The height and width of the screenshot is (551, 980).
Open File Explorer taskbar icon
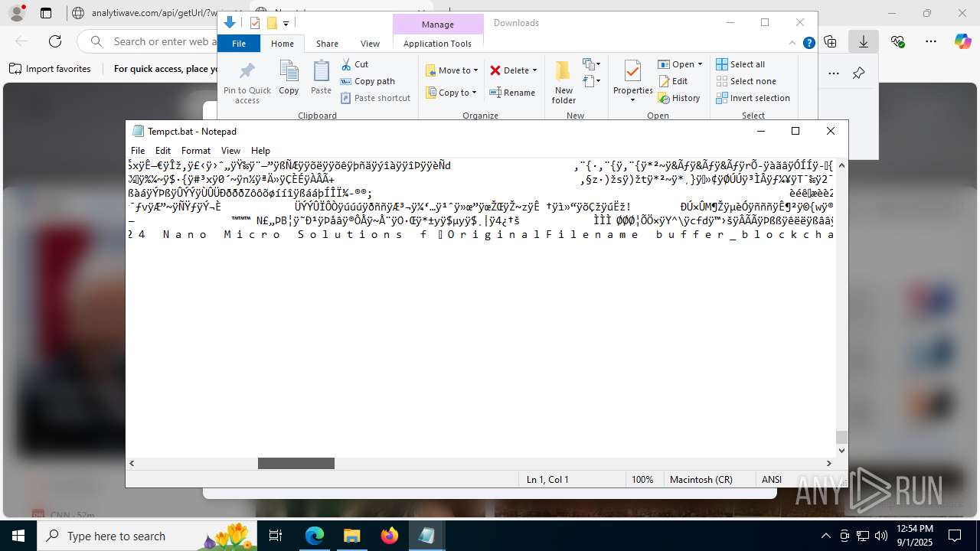[351, 536]
